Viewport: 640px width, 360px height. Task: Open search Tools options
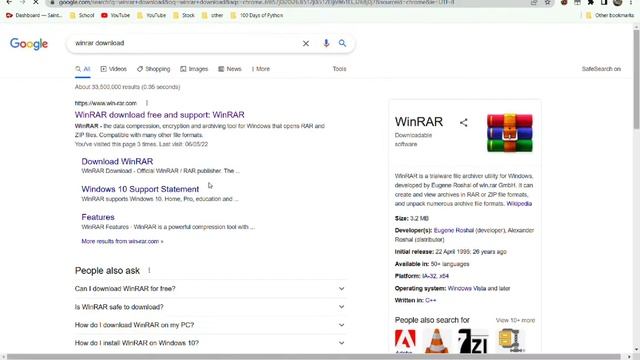coord(339,69)
